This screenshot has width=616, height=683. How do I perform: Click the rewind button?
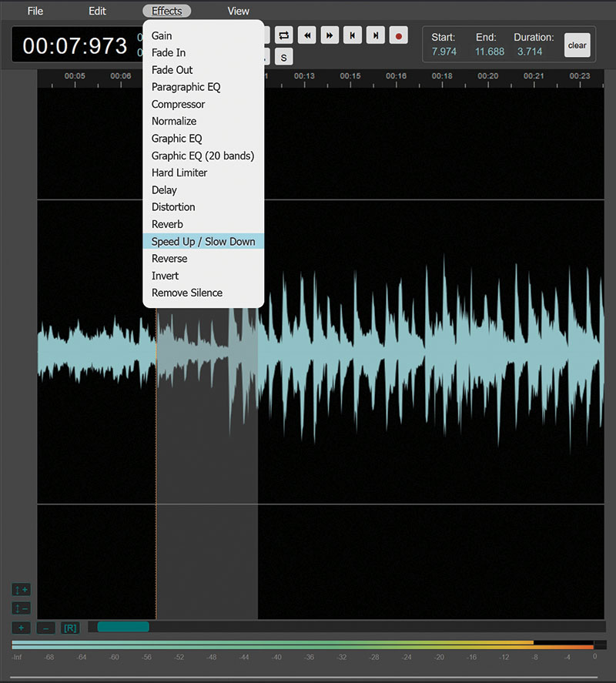306,35
